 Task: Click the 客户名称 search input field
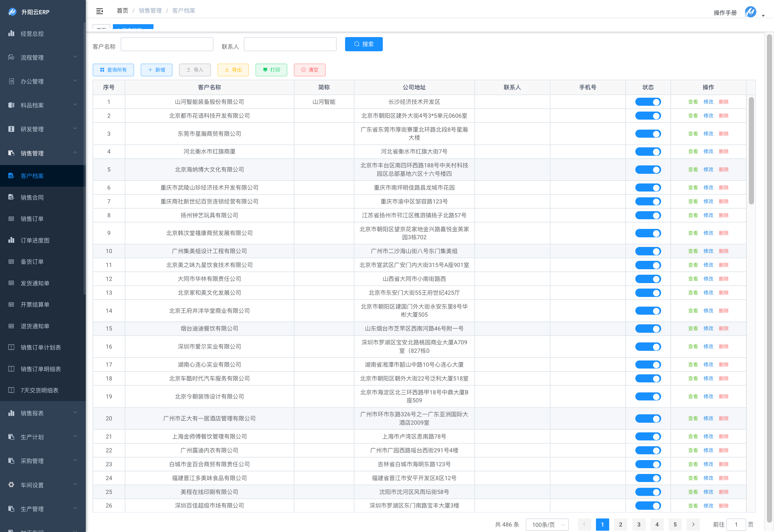click(167, 44)
